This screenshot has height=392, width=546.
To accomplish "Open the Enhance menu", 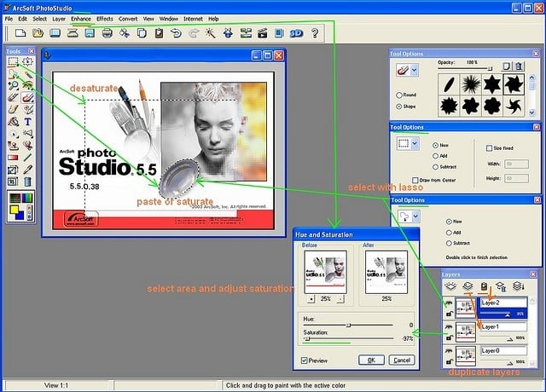I will pos(81,19).
